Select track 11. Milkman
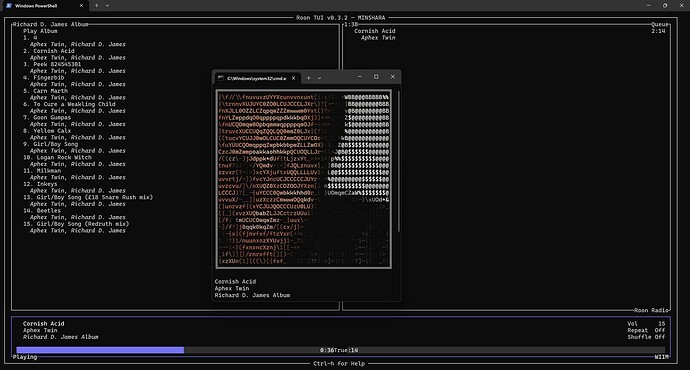Viewport: 690px width, 370px height. click(42, 171)
